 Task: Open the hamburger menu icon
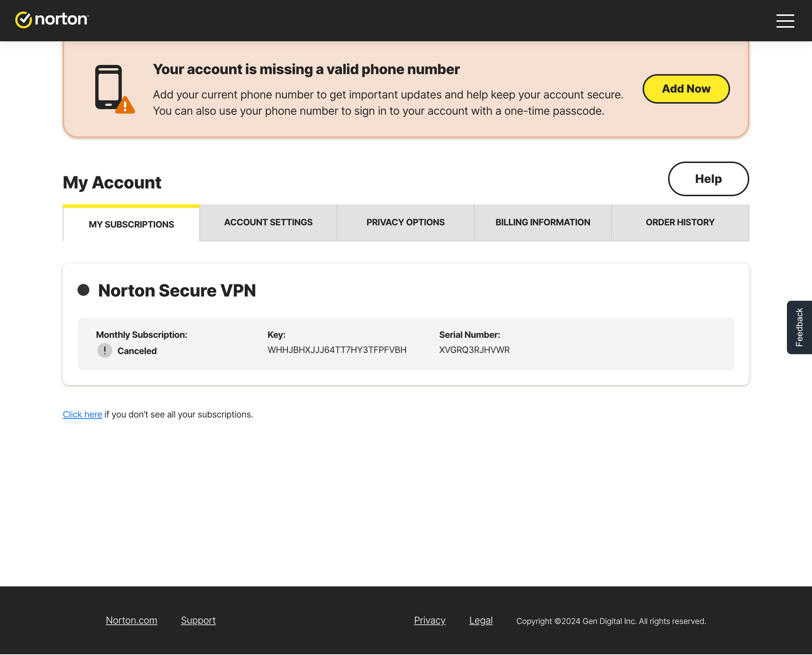coord(785,21)
